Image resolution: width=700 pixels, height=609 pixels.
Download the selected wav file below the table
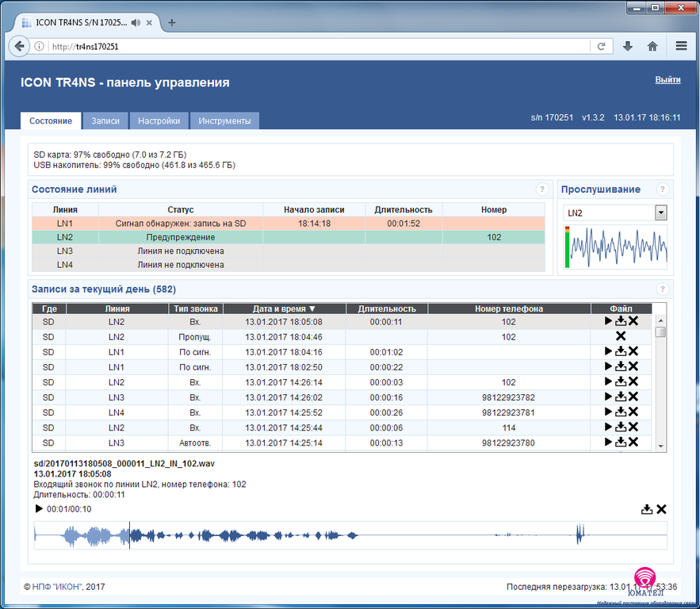[x=646, y=509]
